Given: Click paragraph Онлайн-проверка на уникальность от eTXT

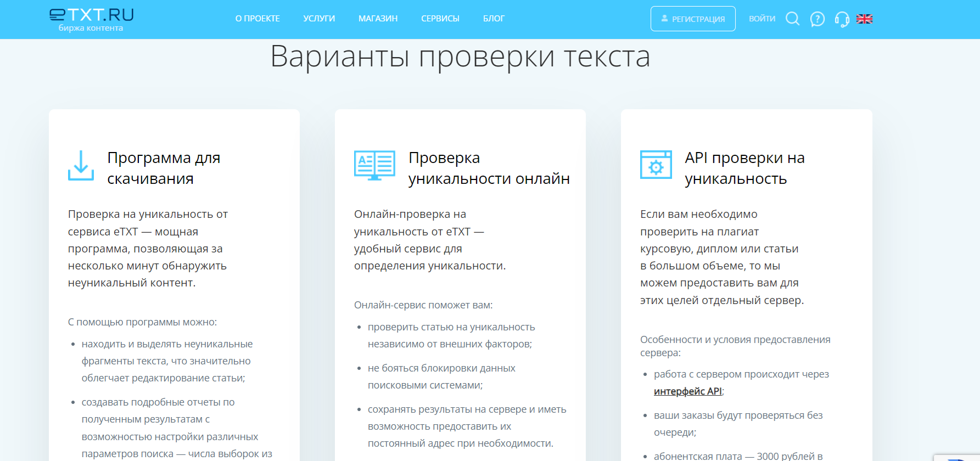Looking at the screenshot, I should point(430,240).
